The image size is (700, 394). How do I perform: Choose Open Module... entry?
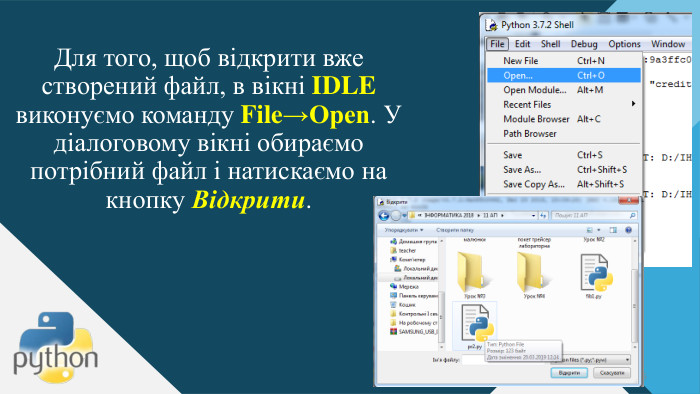point(564,90)
